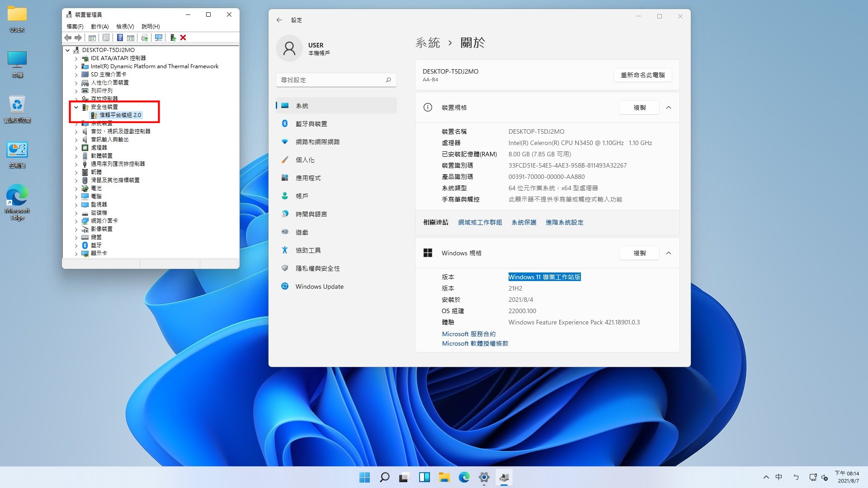
Task: Collapse the Windows 規格 section chevron
Action: coord(669,253)
